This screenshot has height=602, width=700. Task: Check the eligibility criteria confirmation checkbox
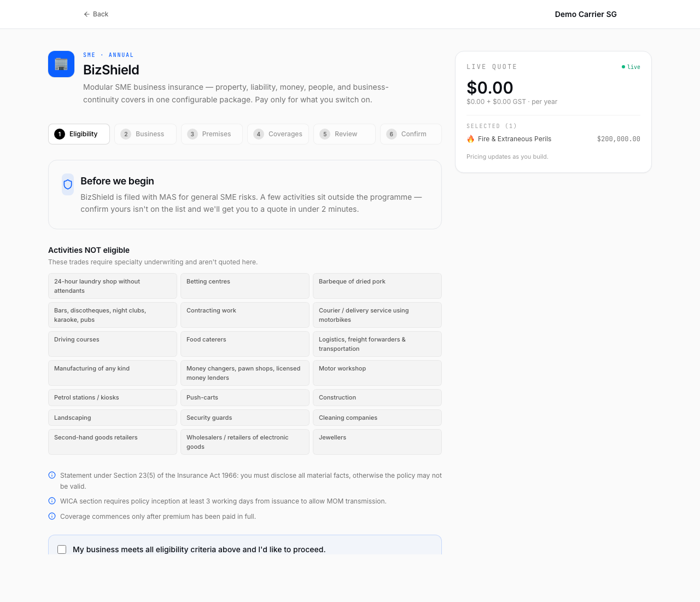(62, 549)
